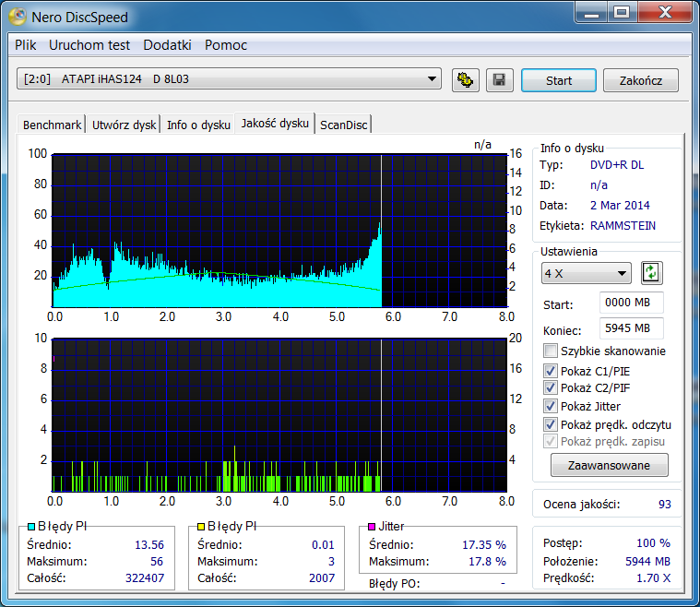Image resolution: width=700 pixels, height=607 pixels.
Task: Uncheck Pokaż C1/PIE checkbox
Action: (x=551, y=371)
